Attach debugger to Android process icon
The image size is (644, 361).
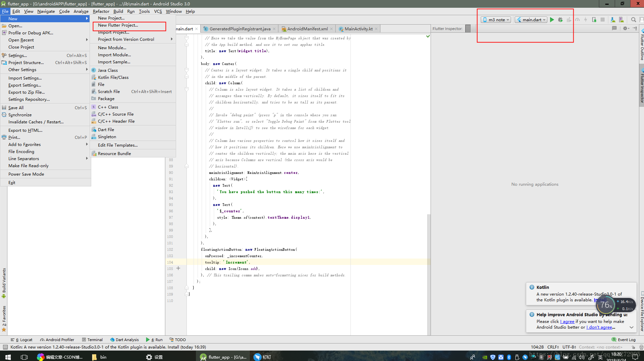594,20
